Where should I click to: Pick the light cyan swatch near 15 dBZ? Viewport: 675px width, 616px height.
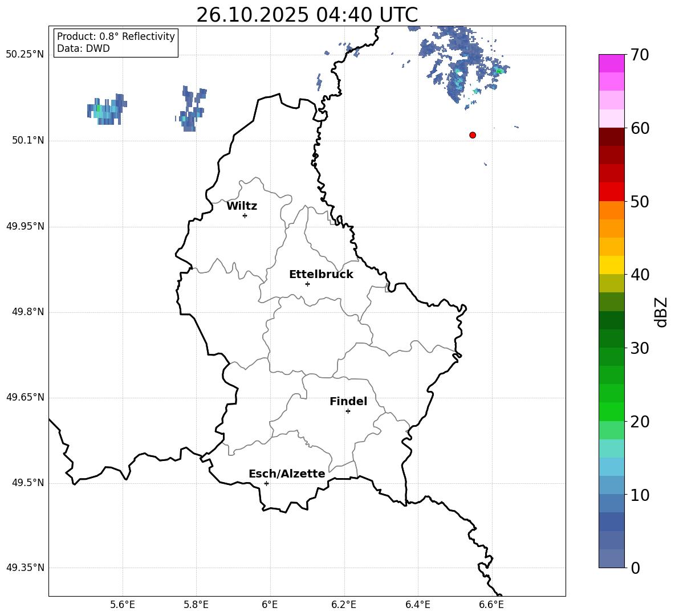point(611,448)
